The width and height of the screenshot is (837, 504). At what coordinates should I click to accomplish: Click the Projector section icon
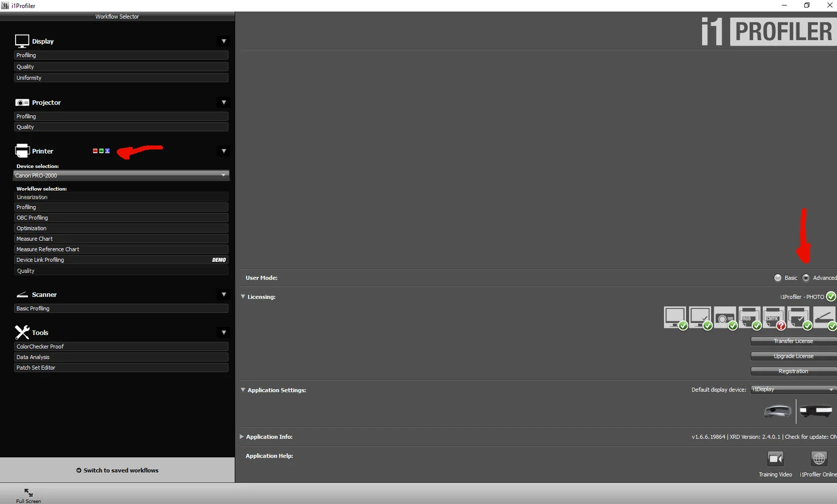pos(23,102)
